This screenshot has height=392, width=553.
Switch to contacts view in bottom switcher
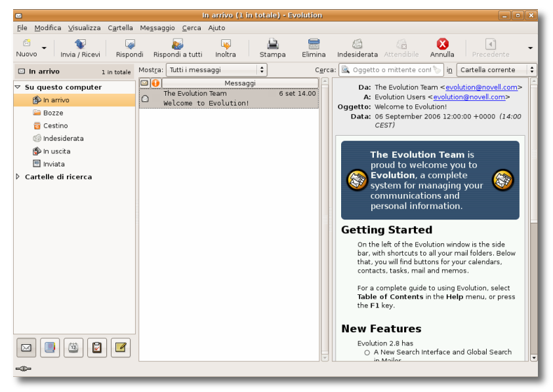point(50,348)
